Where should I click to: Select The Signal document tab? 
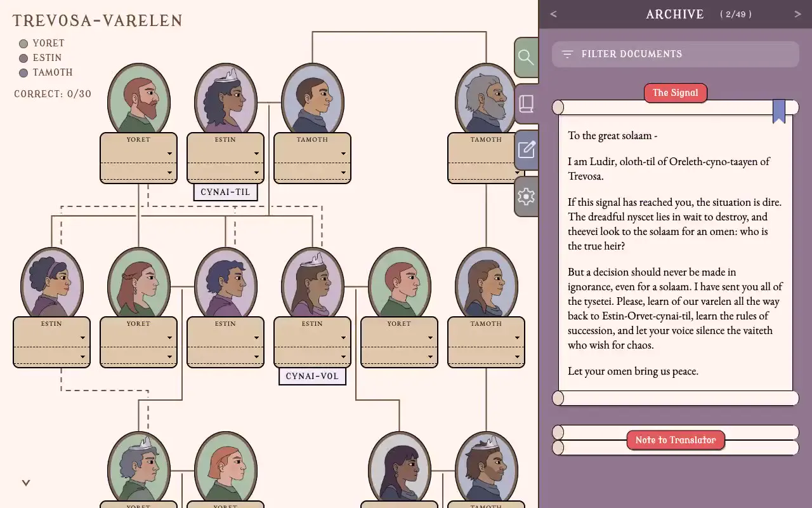(x=675, y=93)
